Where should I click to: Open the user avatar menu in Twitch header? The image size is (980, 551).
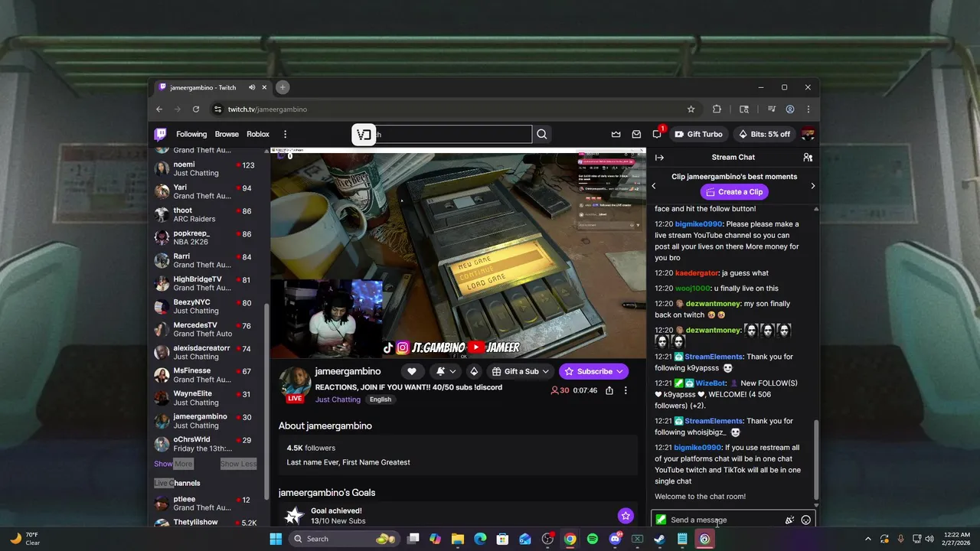click(807, 134)
